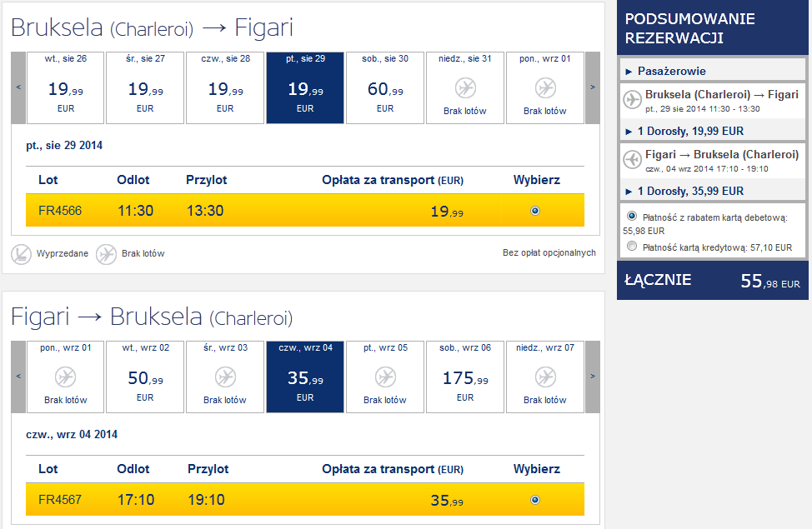
Task: Click the Brak lotów legend plane icon
Action: coord(106,254)
